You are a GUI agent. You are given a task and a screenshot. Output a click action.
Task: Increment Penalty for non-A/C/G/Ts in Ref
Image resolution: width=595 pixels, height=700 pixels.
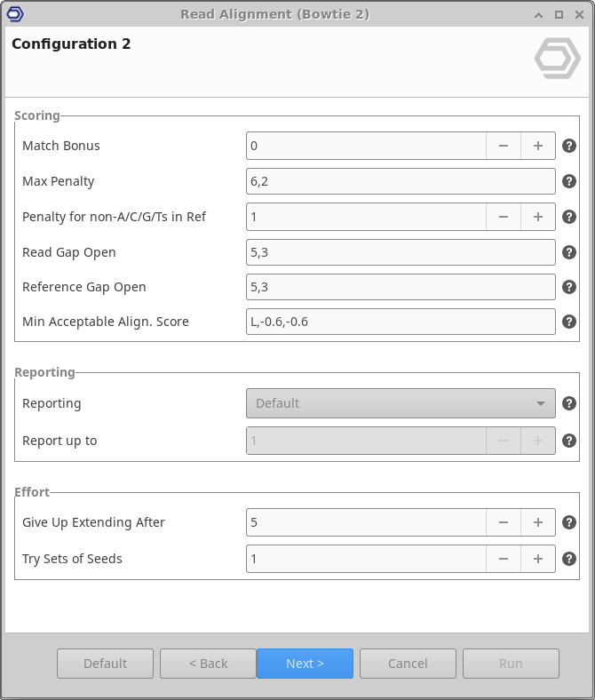[538, 217]
